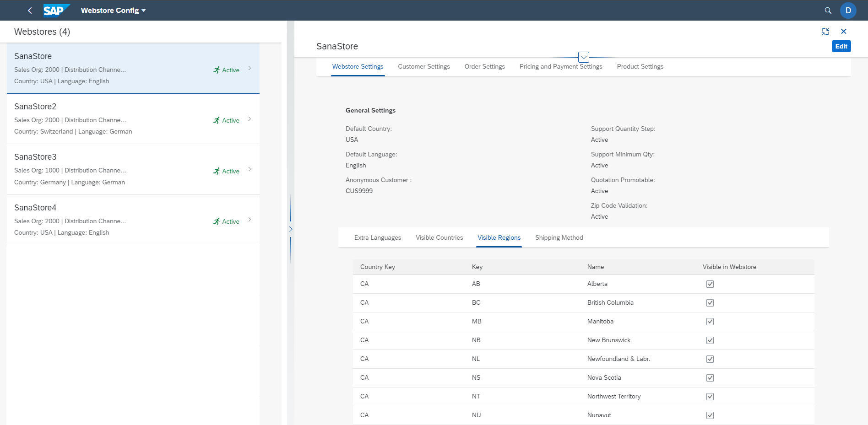This screenshot has width=868, height=425.
Task: Select SanaStore3 in the webstores list
Action: point(133,169)
